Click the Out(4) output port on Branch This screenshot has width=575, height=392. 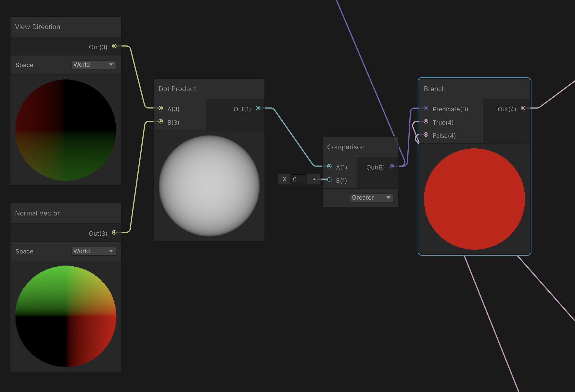pos(523,108)
